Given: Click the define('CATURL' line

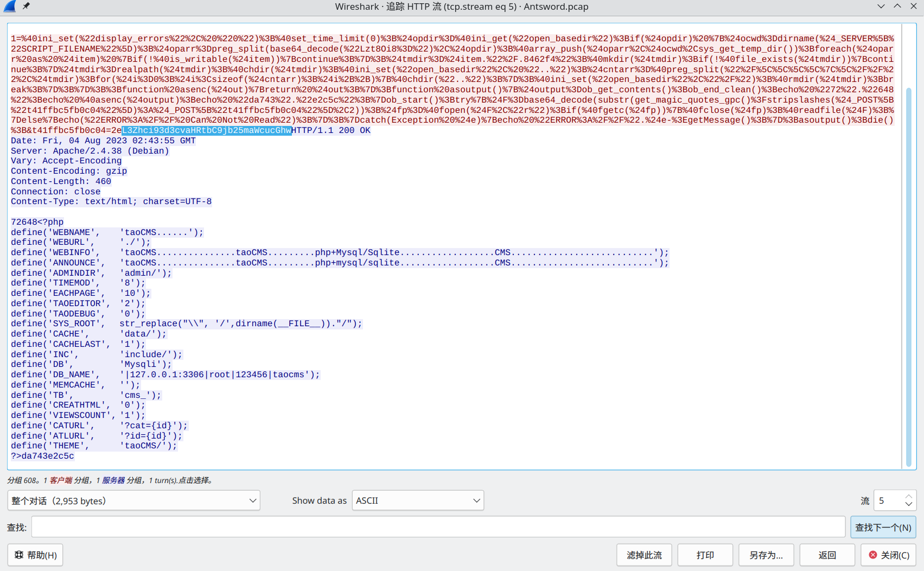Looking at the screenshot, I should 99,426.
